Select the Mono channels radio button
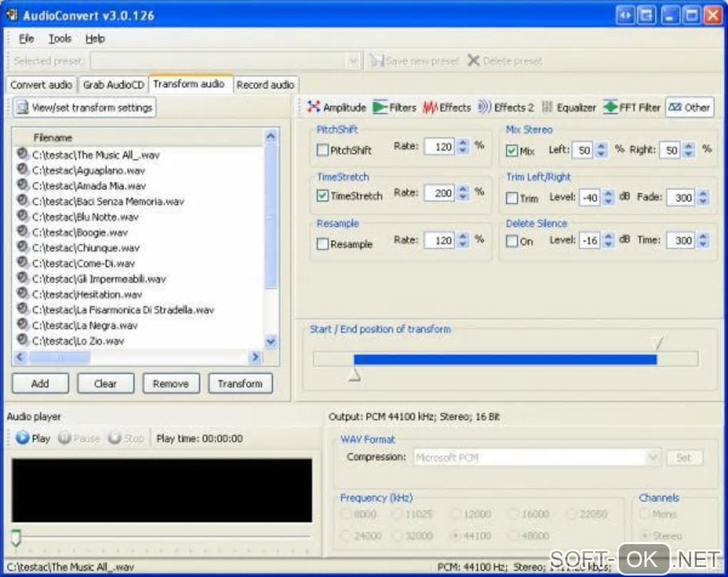 [644, 514]
